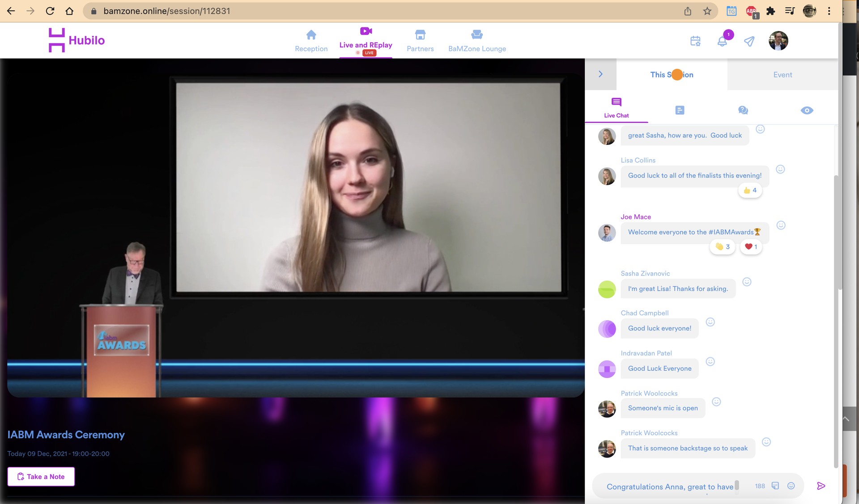This screenshot has height=504, width=859.
Task: Open the notes list icon tab
Action: 680,110
